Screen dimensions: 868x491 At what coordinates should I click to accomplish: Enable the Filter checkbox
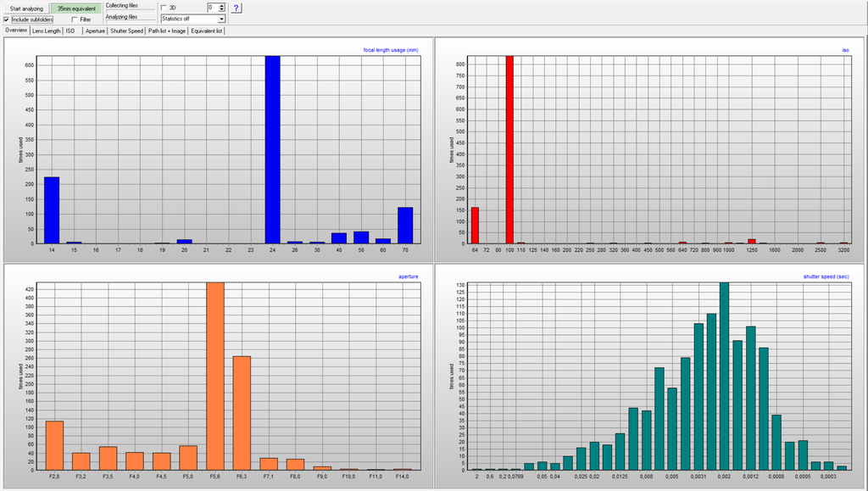[x=75, y=20]
